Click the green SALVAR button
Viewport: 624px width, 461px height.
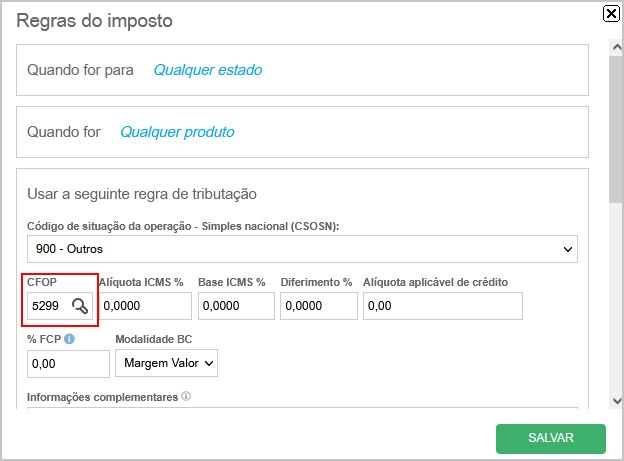click(551, 438)
